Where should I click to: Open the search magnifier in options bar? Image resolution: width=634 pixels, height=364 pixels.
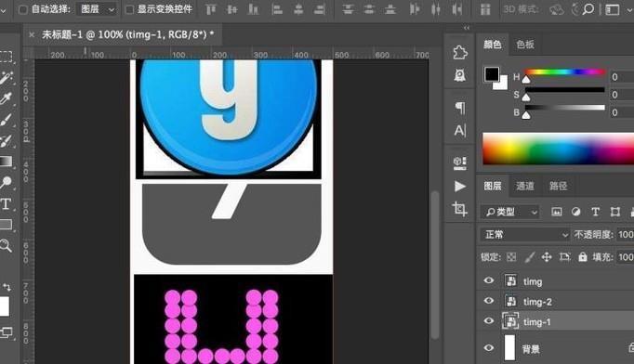click(x=588, y=9)
